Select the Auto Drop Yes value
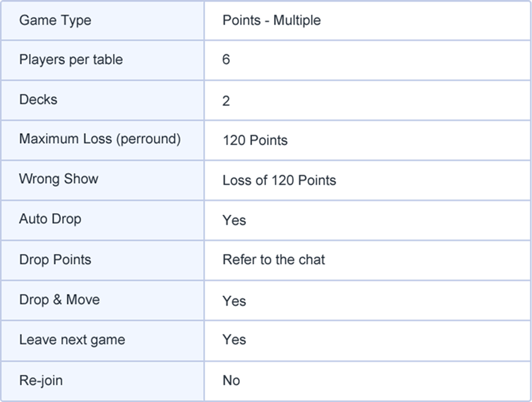Image resolution: width=532 pixels, height=402 pixels. click(x=234, y=220)
